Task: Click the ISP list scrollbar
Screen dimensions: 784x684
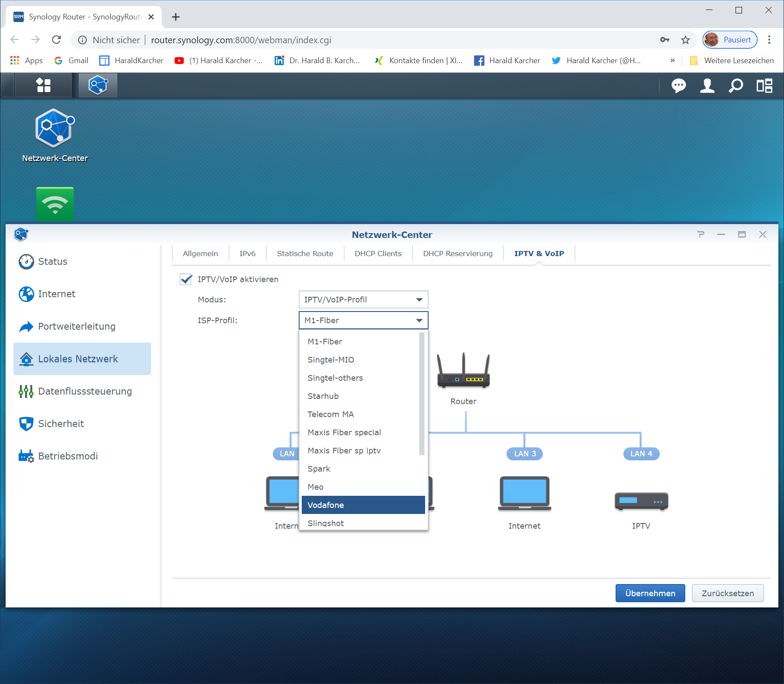Action: coord(422,394)
